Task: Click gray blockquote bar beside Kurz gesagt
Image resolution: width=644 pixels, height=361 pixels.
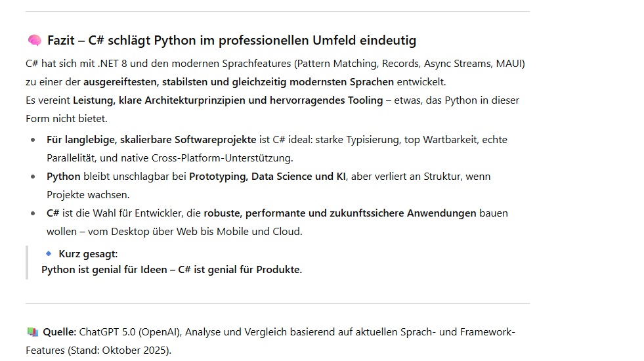Action: 27,262
